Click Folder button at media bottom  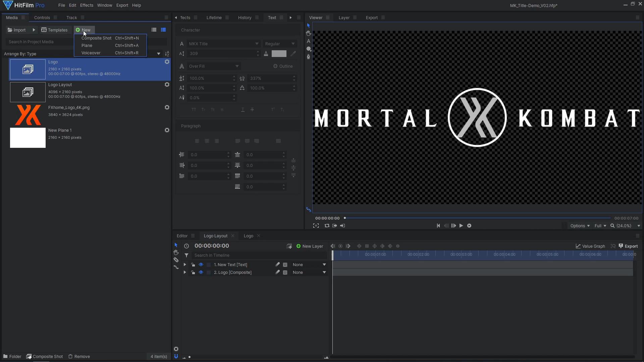tap(12, 357)
